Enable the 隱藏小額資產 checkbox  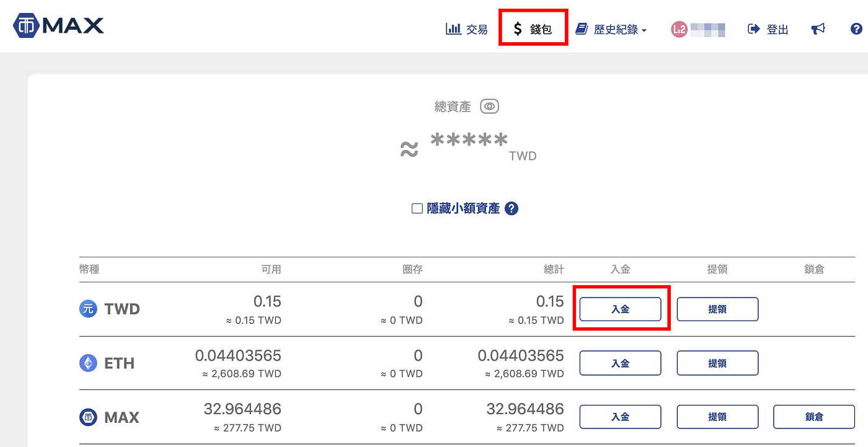417,208
